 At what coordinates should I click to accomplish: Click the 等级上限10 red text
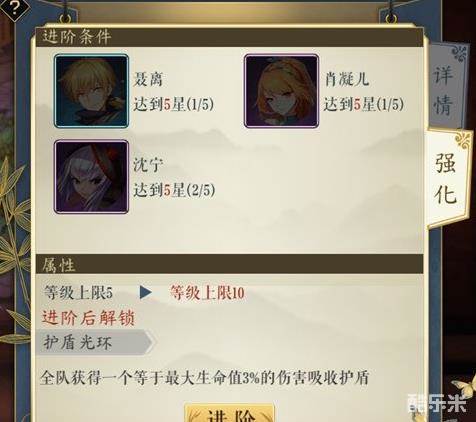point(207,293)
